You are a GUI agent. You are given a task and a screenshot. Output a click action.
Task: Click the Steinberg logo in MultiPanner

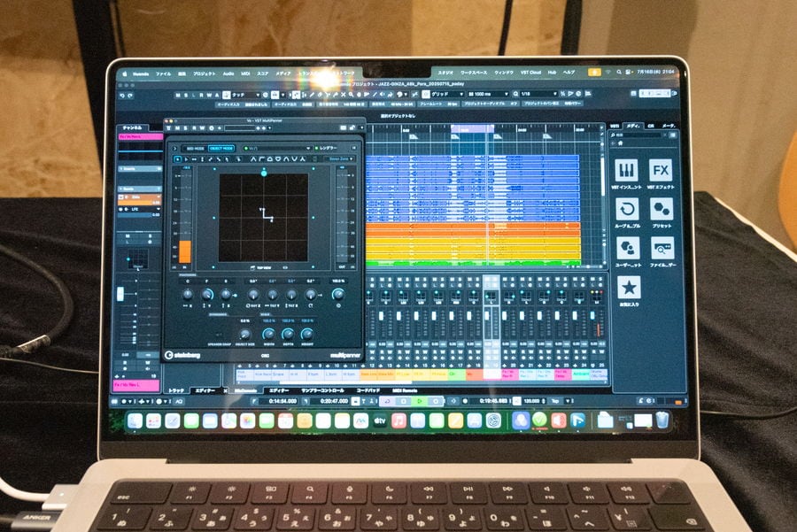[182, 354]
